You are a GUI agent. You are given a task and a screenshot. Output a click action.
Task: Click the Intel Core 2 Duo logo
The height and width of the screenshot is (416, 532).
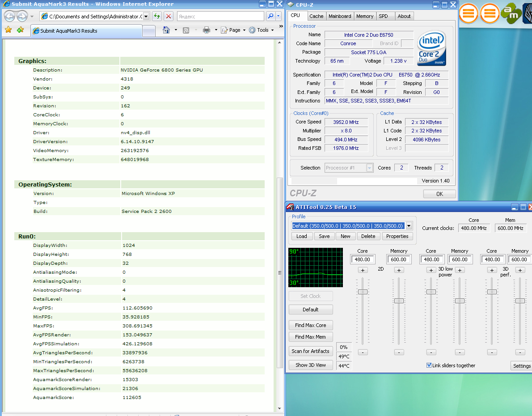click(x=431, y=48)
